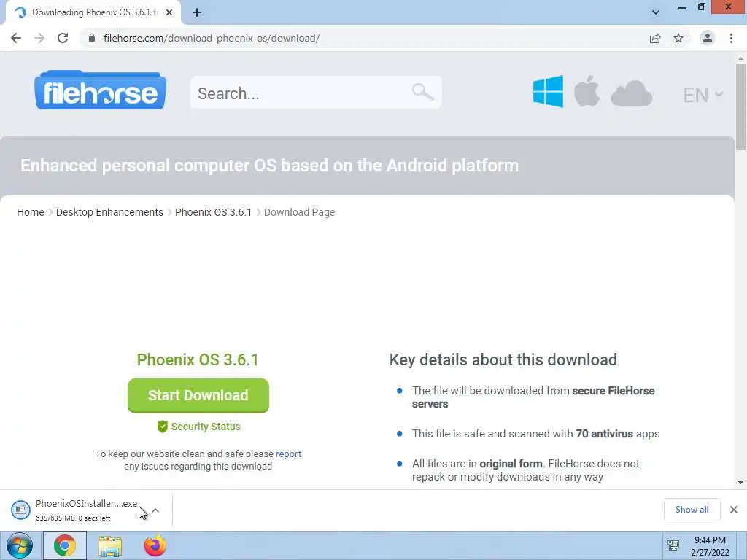Open Desktop Enhancements breadcrumb
The height and width of the screenshot is (560, 747).
point(109,212)
